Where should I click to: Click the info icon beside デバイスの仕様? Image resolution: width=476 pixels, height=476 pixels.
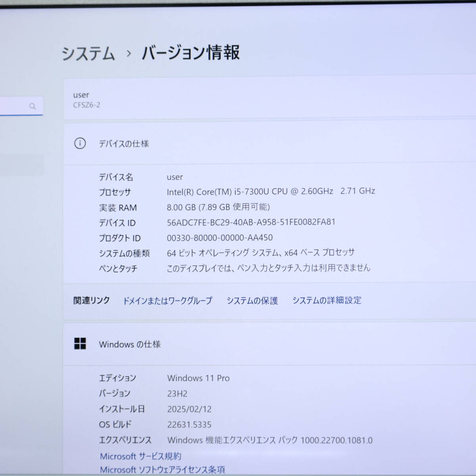pyautogui.click(x=80, y=143)
